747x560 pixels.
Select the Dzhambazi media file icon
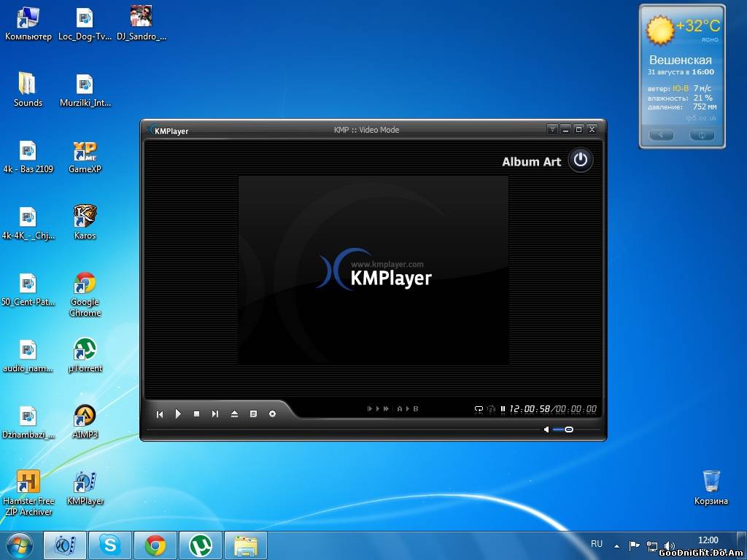click(28, 422)
